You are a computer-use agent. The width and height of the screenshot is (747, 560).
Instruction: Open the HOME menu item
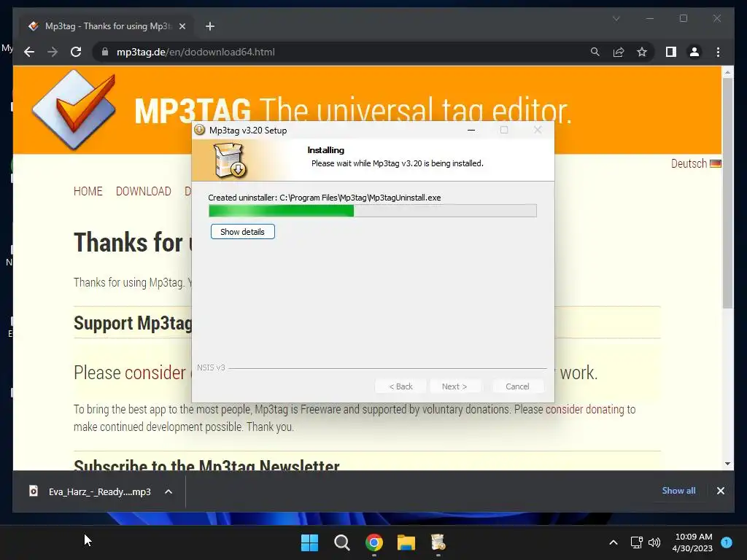point(88,192)
